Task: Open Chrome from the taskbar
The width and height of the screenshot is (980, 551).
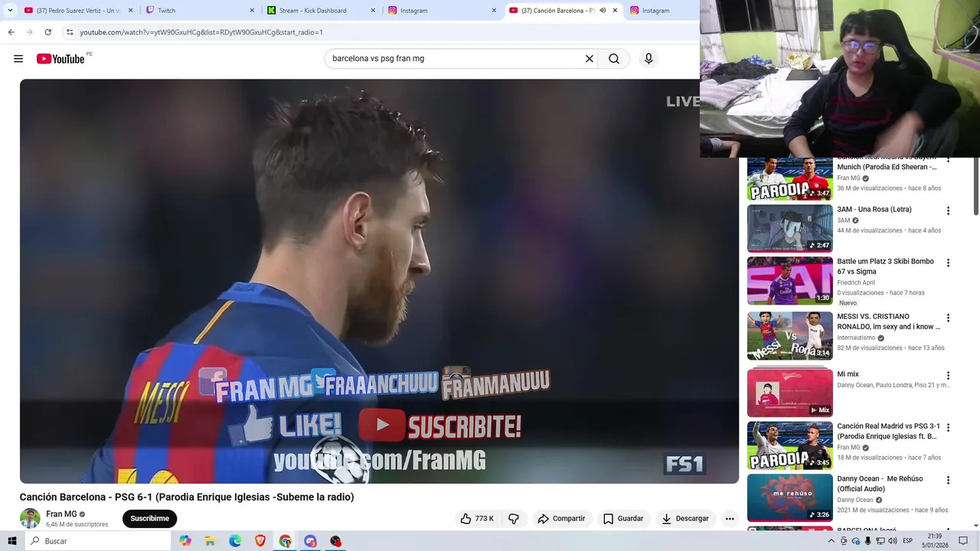Action: 285,541
